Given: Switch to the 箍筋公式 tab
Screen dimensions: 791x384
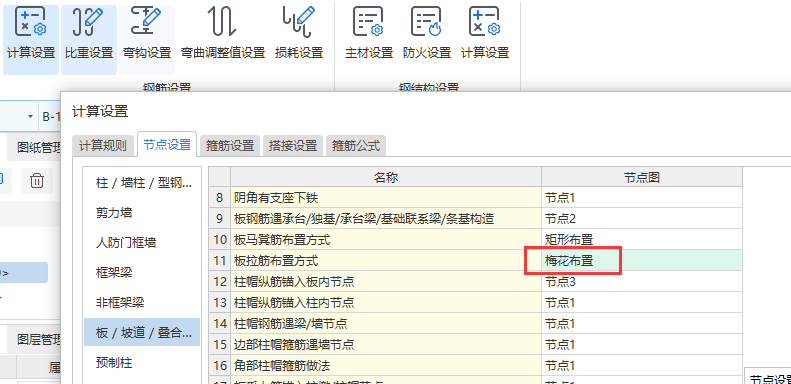Looking at the screenshot, I should pos(356,146).
